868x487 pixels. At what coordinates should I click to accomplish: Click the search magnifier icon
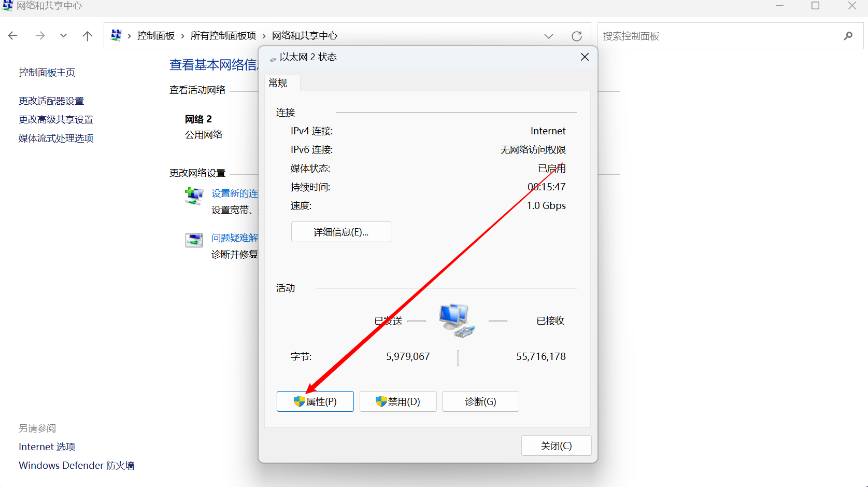(848, 36)
